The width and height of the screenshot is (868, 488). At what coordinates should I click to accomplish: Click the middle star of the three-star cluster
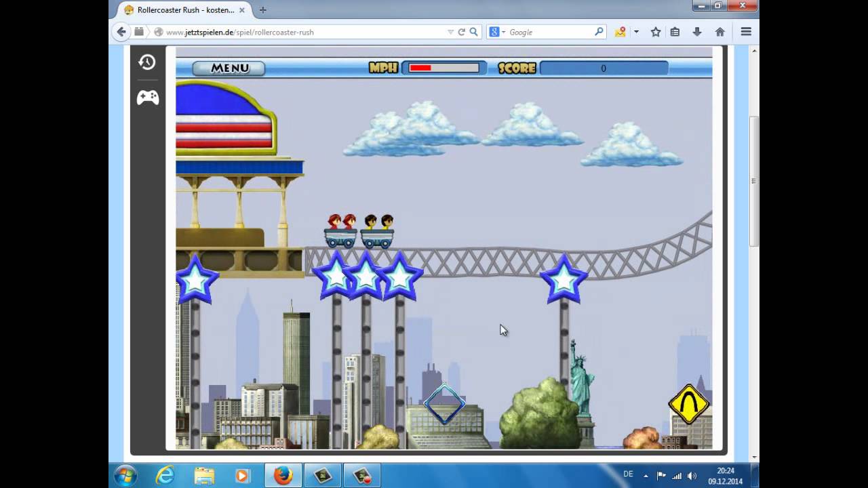pos(366,275)
